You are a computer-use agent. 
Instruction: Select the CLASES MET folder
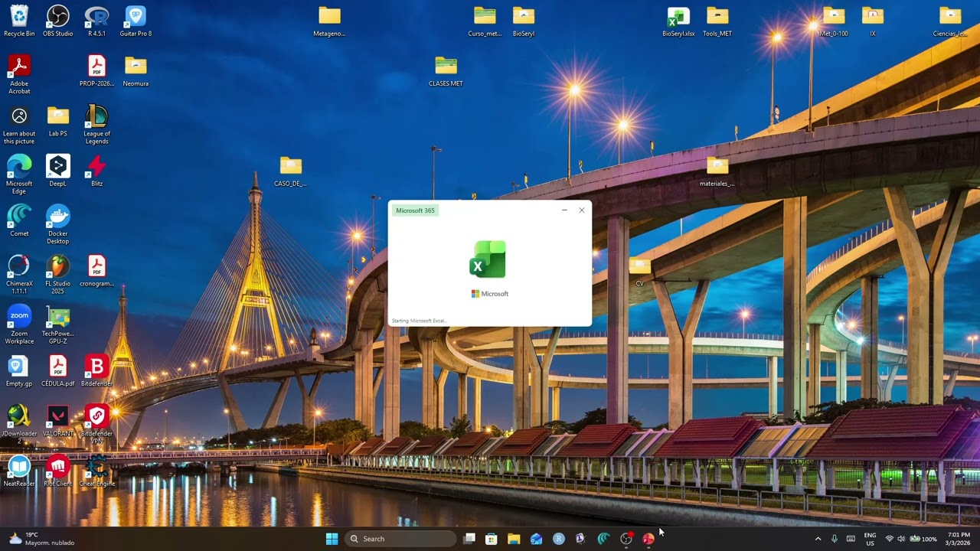pyautogui.click(x=446, y=71)
